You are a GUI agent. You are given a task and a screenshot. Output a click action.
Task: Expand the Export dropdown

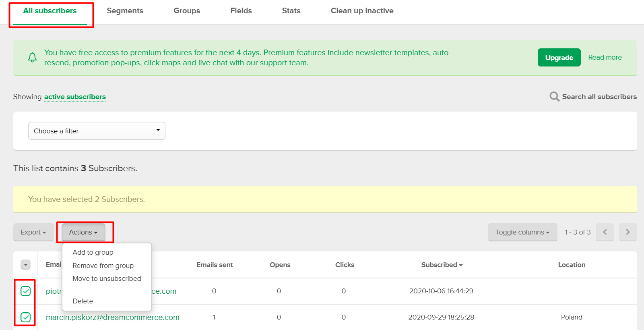[x=33, y=232]
